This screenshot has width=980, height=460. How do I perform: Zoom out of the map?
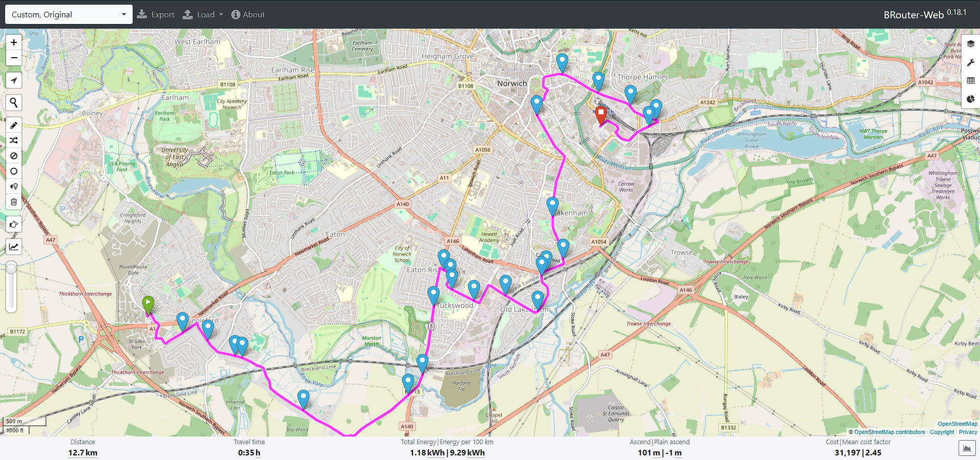14,58
